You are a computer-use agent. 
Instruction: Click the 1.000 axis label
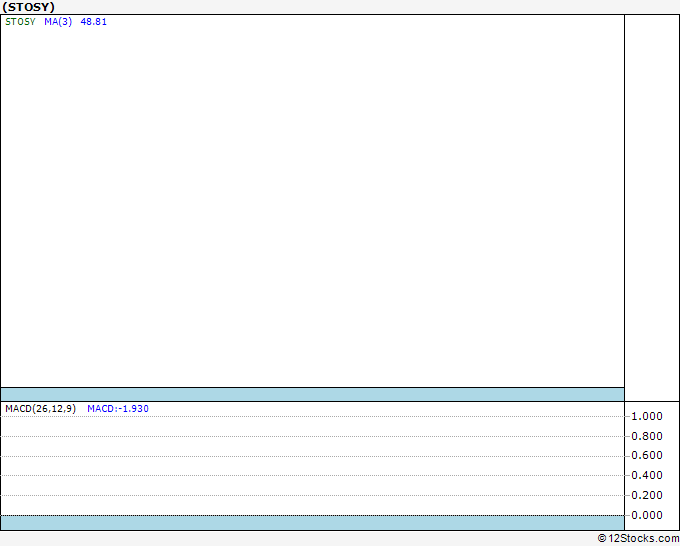(647, 416)
